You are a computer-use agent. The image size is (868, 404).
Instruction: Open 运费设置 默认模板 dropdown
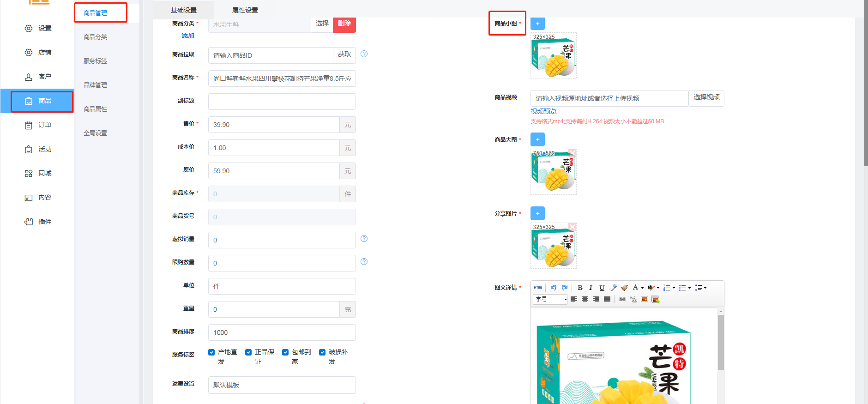coord(282,385)
